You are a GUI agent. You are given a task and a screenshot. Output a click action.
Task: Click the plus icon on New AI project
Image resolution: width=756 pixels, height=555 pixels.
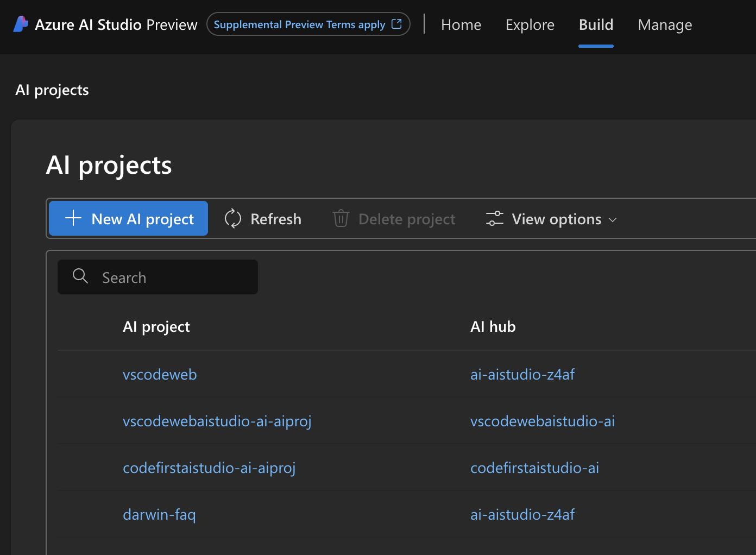click(73, 218)
